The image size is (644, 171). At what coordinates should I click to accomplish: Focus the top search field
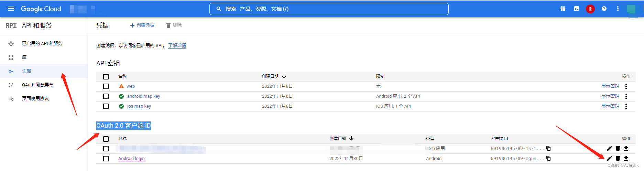(x=329, y=9)
